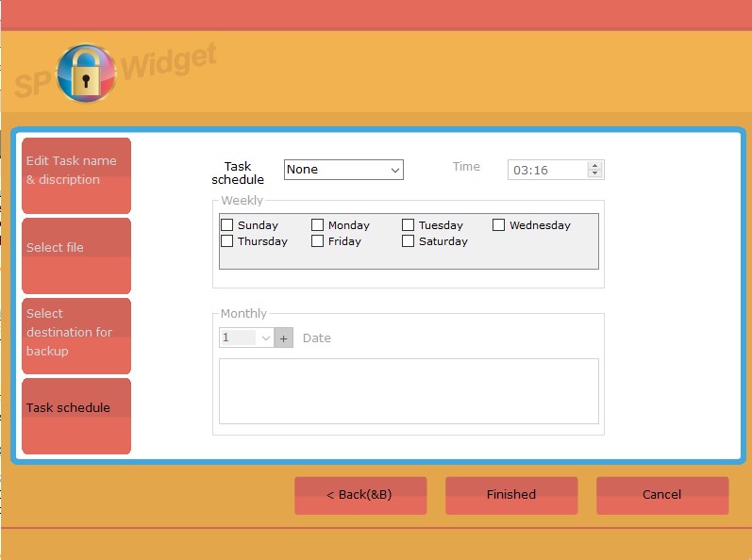
Task: Toggle the Friday checkbox
Action: 318,241
